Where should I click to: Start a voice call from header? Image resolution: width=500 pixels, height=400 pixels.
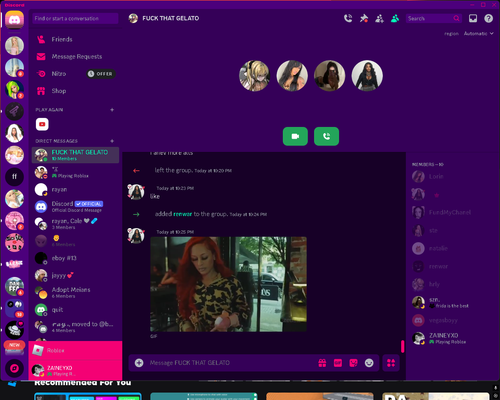click(x=348, y=18)
